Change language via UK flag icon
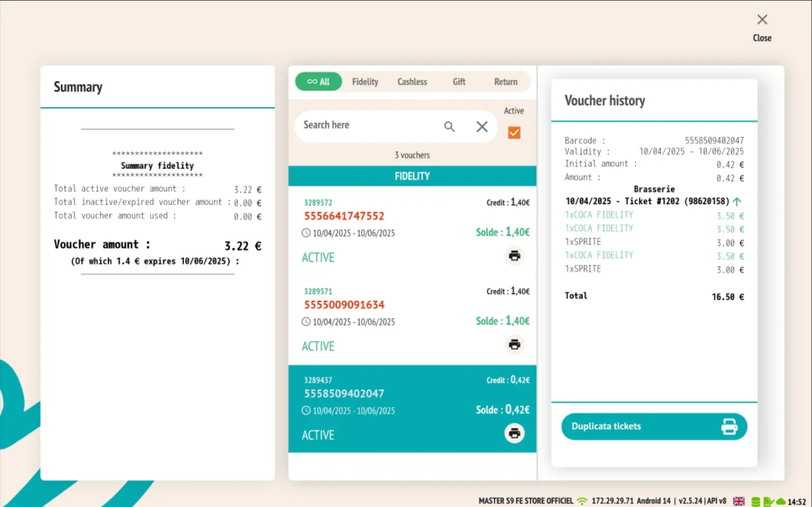 pyautogui.click(x=739, y=501)
